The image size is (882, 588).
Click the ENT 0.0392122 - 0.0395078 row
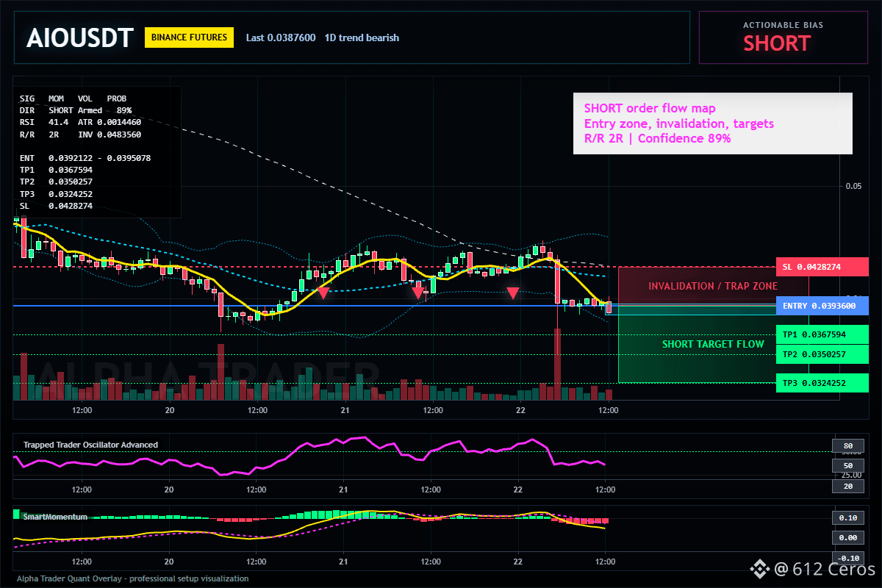coord(85,158)
